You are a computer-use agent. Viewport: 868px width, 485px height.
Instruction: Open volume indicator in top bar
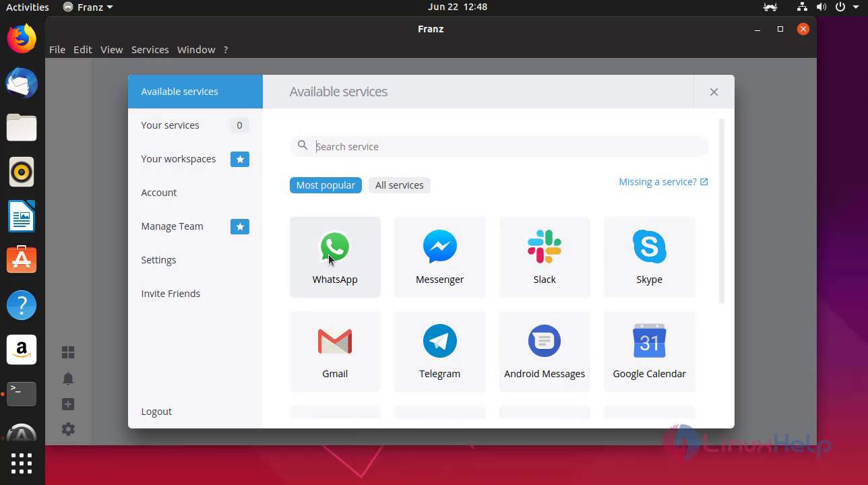click(821, 7)
